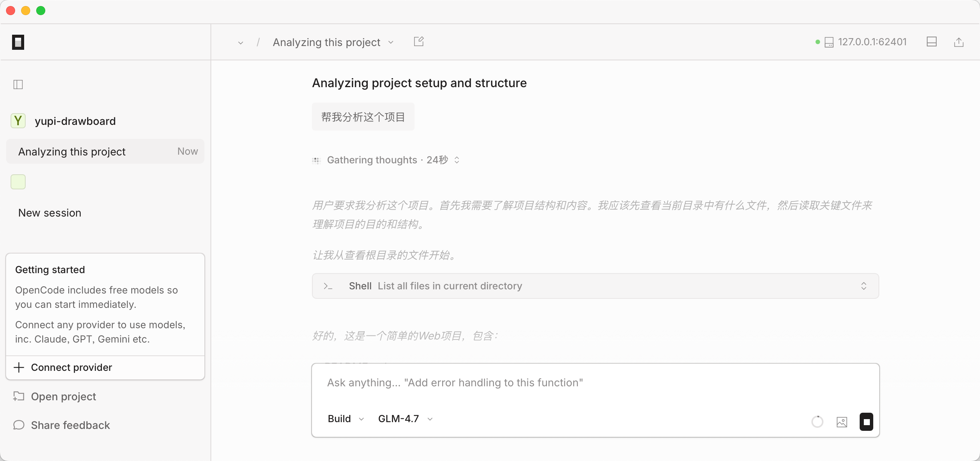Expand the Shell command output
The image size is (980, 461).
[x=863, y=286]
